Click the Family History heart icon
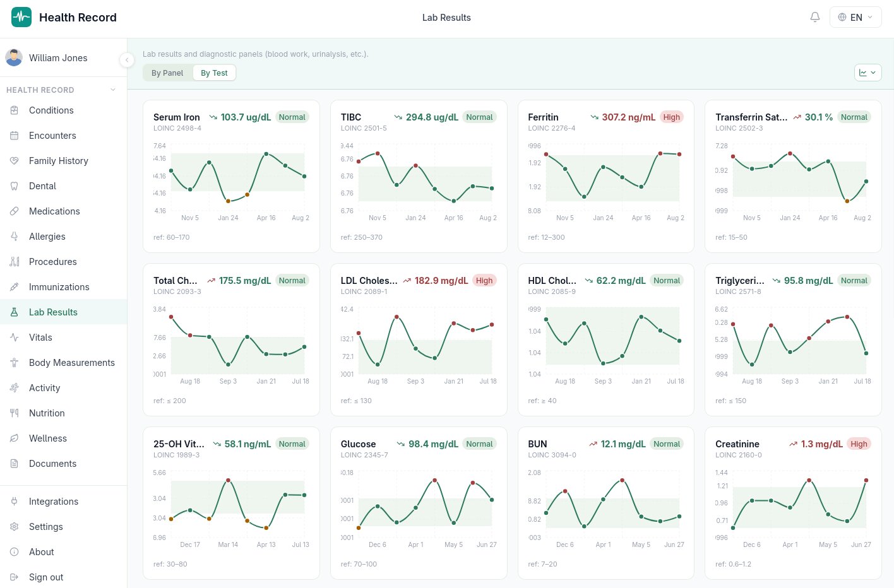 [15, 161]
